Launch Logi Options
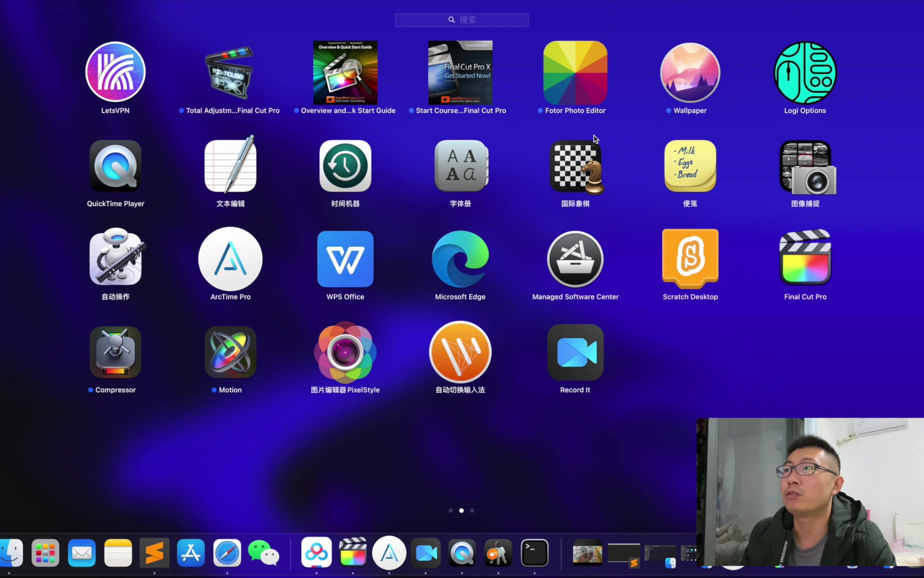Screen dimensions: 924x578 805,72
